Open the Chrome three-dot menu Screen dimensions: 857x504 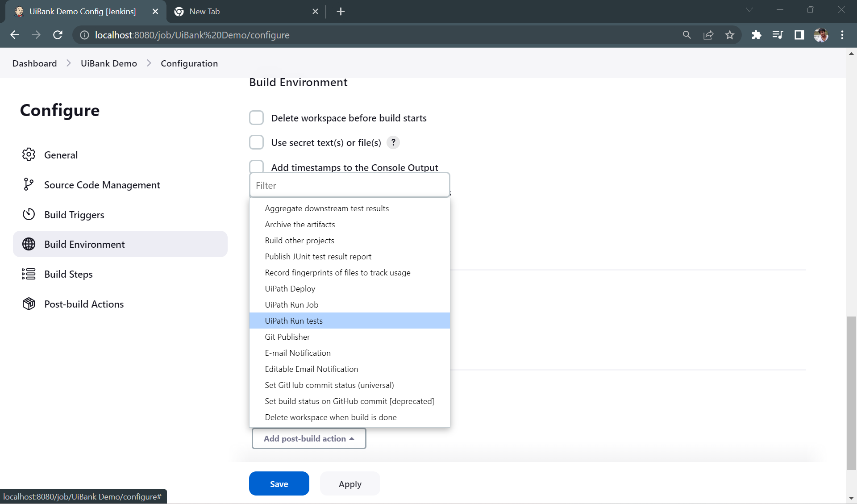[x=842, y=35]
